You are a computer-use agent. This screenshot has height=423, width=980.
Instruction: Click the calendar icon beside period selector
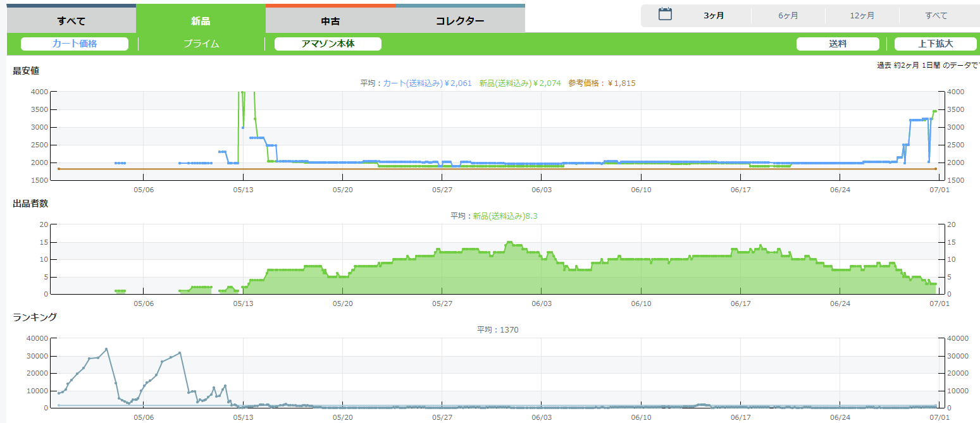point(665,15)
